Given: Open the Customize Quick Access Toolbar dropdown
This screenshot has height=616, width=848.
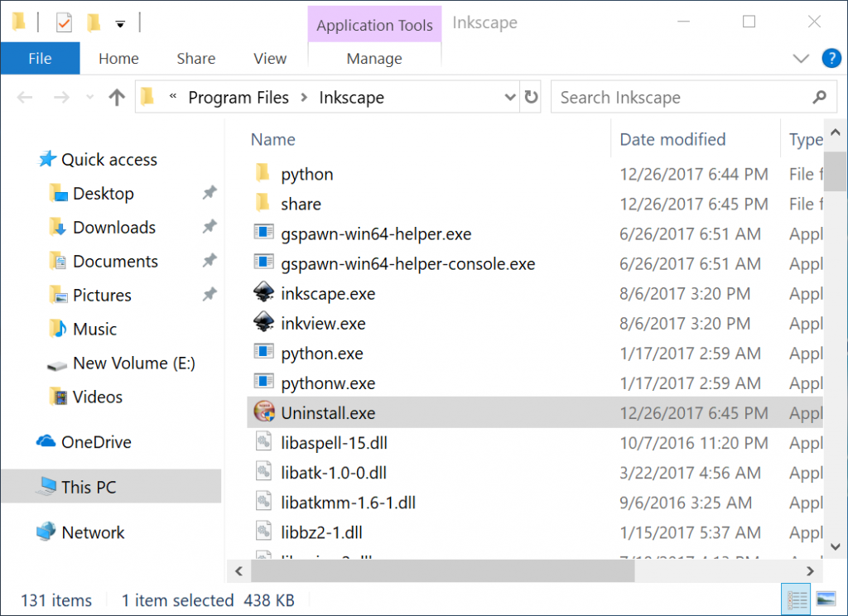Looking at the screenshot, I should coord(120,24).
